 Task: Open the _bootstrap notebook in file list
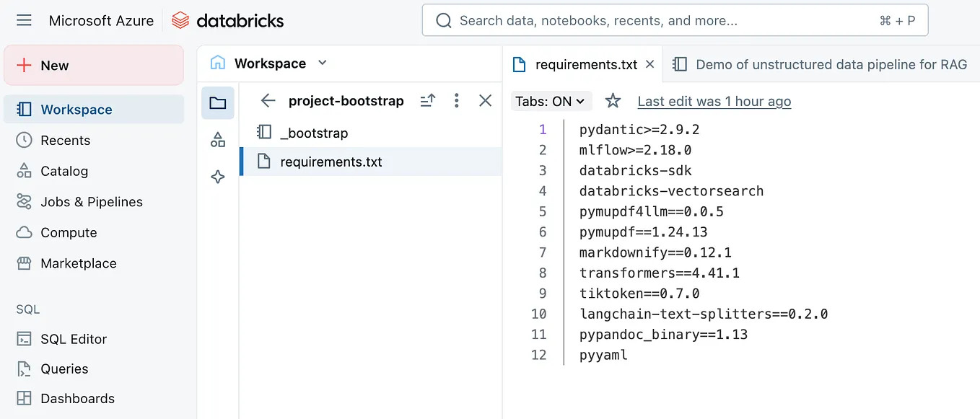pyautogui.click(x=314, y=133)
